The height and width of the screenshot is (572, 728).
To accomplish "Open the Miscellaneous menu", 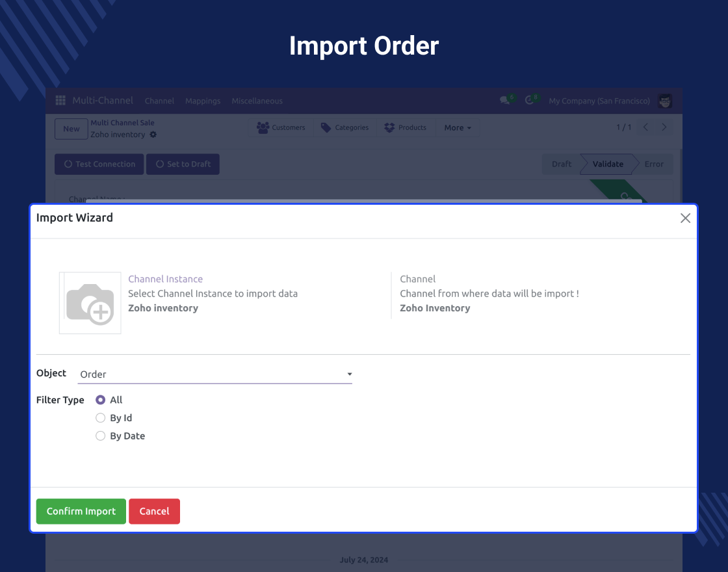I will tap(257, 101).
